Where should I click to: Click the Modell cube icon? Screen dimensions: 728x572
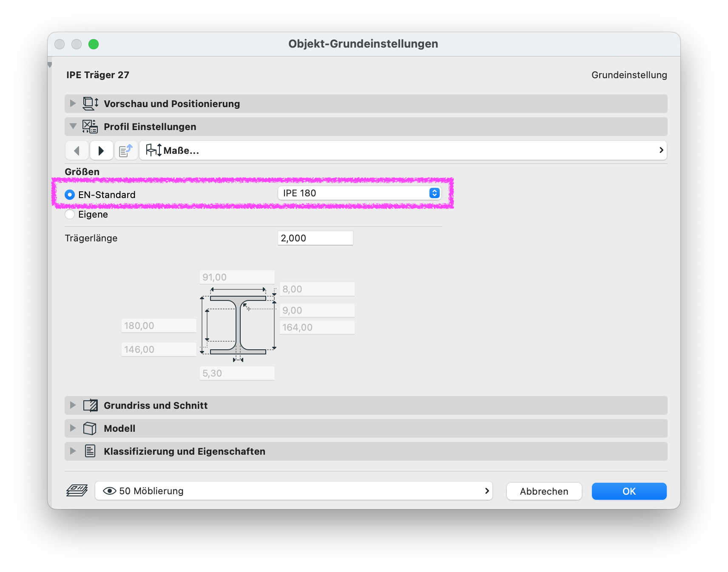90,428
